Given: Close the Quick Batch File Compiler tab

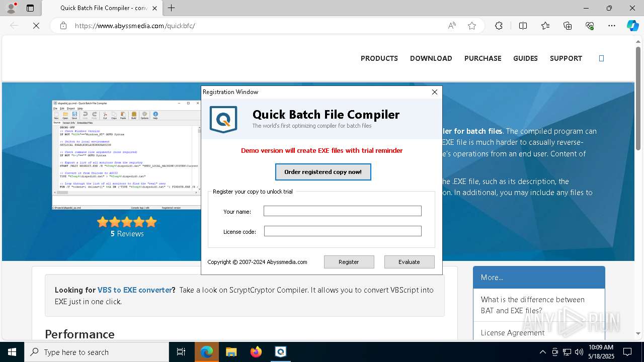Looking at the screenshot, I should click(x=154, y=8).
